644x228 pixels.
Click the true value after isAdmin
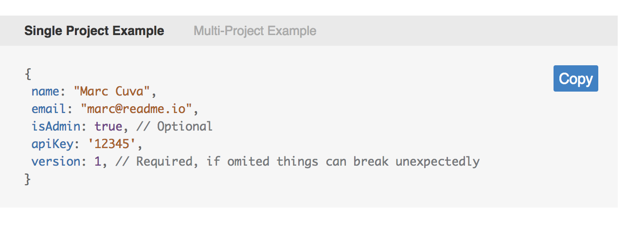[x=108, y=127]
